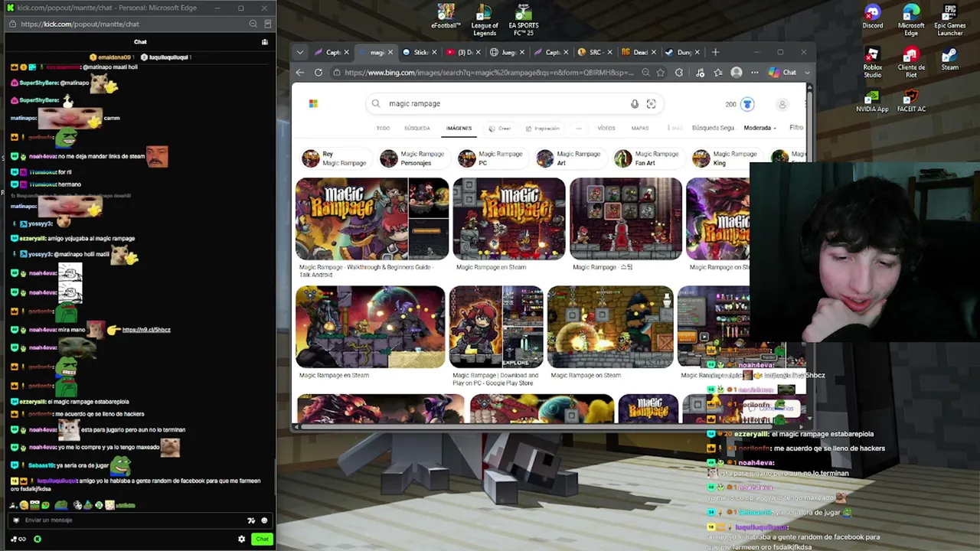Open Kick chat settings gear
Image resolution: width=980 pixels, height=551 pixels.
tap(242, 540)
